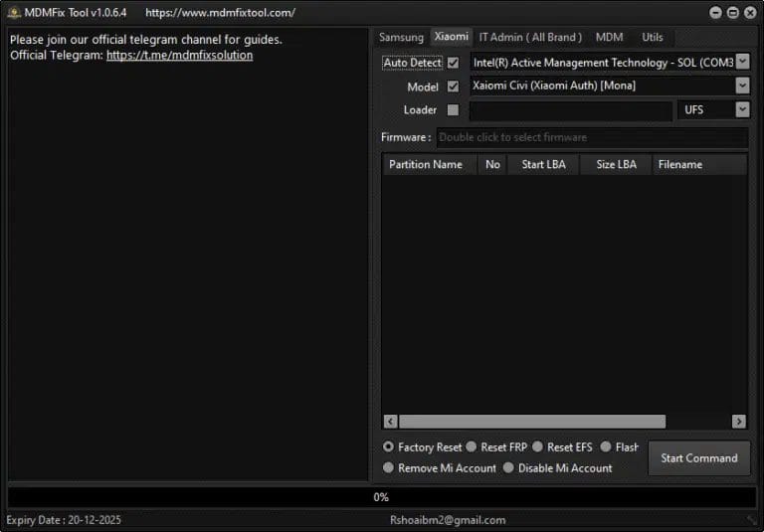Toggle the Auto Detect checkbox
This screenshot has width=764, height=532.
click(x=454, y=63)
